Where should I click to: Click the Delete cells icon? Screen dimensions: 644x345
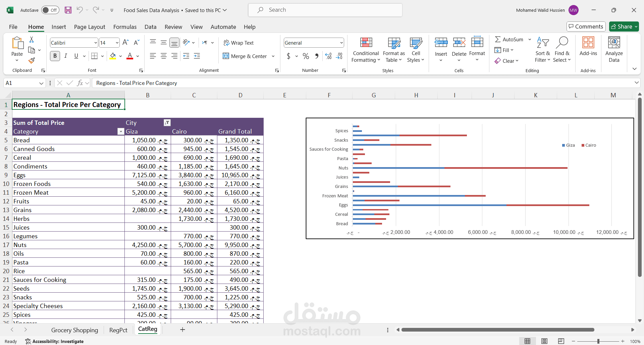[x=459, y=43]
